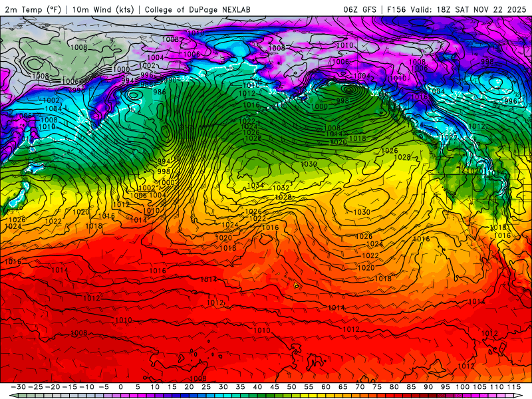The width and height of the screenshot is (532, 399).
Task: Click the "06Z GFS" model run label
Action: point(360,9)
